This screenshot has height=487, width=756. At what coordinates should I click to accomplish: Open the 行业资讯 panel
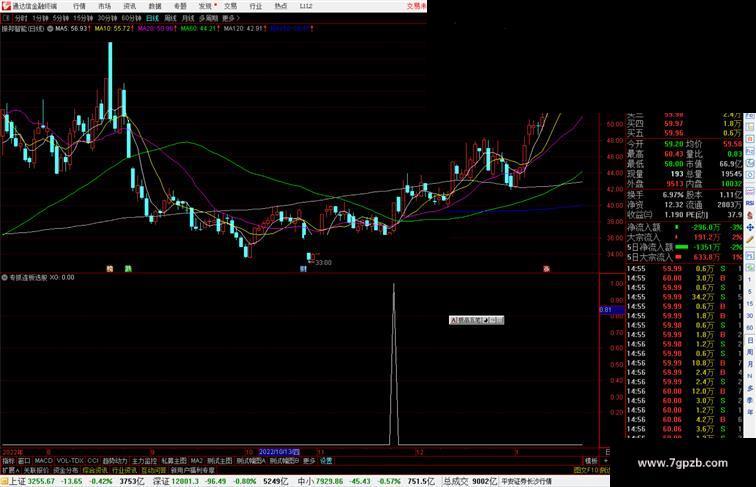pos(124,470)
